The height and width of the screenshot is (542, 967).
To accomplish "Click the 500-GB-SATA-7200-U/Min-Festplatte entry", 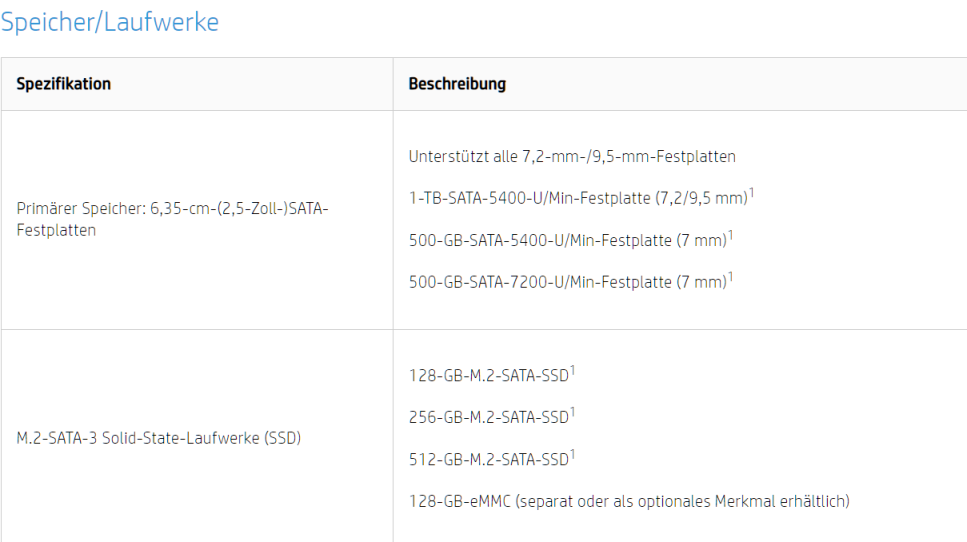I will pyautogui.click(x=567, y=282).
